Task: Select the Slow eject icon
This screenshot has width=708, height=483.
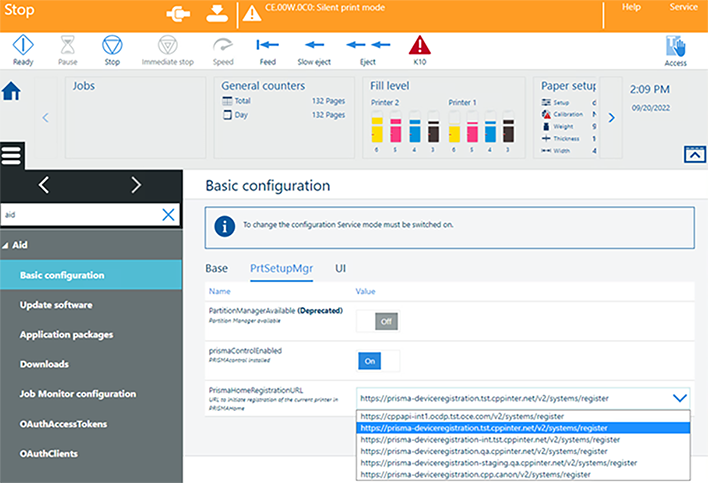Action: tap(315, 45)
